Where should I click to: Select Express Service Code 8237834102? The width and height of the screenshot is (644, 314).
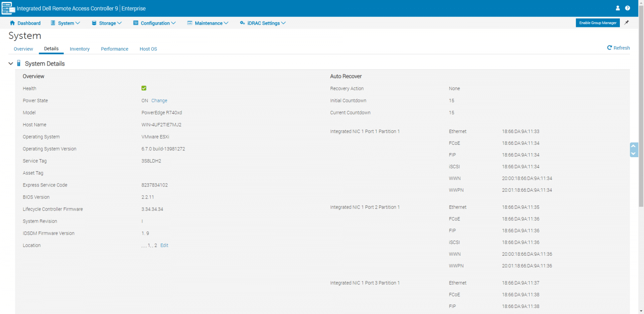click(155, 185)
